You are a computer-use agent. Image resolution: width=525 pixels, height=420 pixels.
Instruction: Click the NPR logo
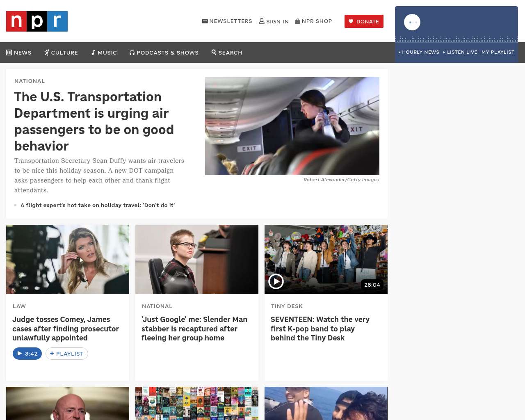coord(37,21)
